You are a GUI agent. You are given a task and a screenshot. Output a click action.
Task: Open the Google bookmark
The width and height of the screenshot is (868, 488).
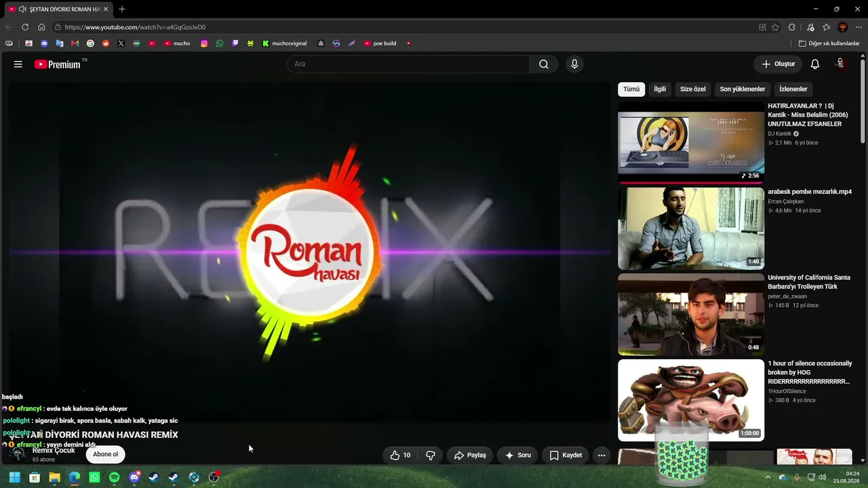tap(90, 43)
